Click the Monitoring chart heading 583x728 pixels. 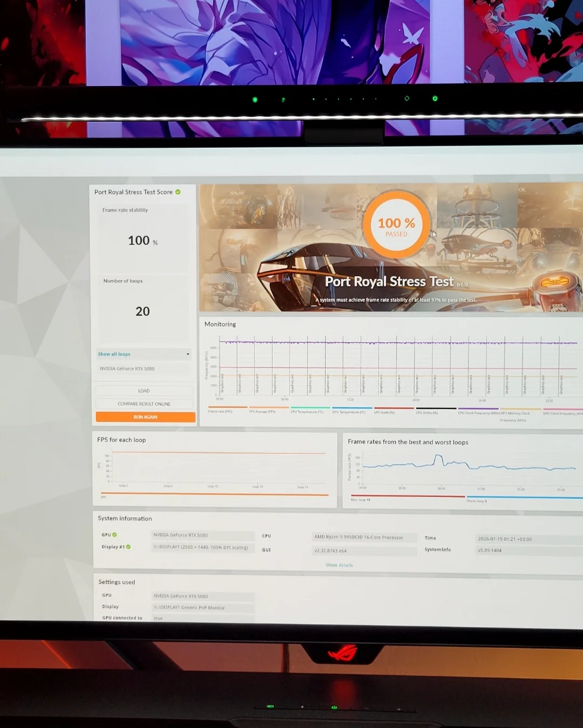point(220,324)
